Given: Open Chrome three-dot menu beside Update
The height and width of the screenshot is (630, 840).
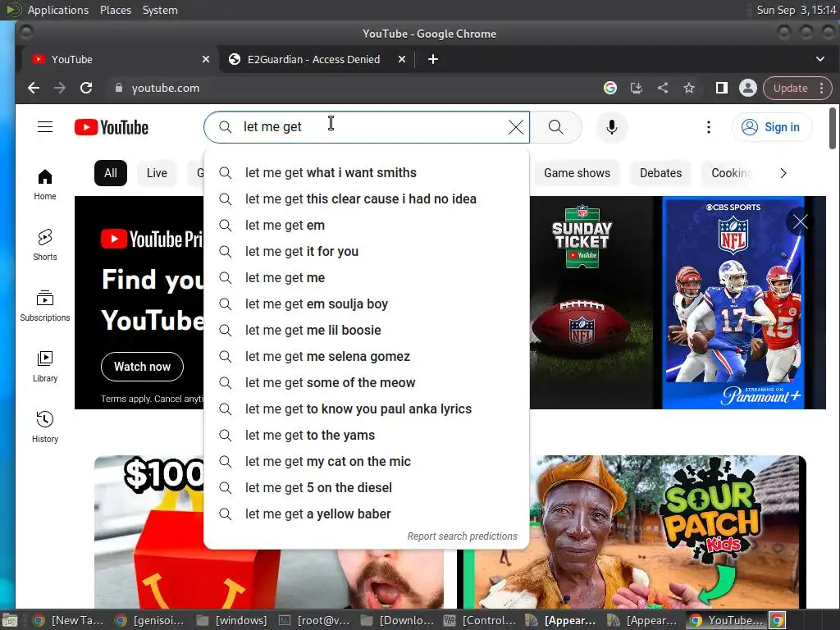Looking at the screenshot, I should 821,88.
